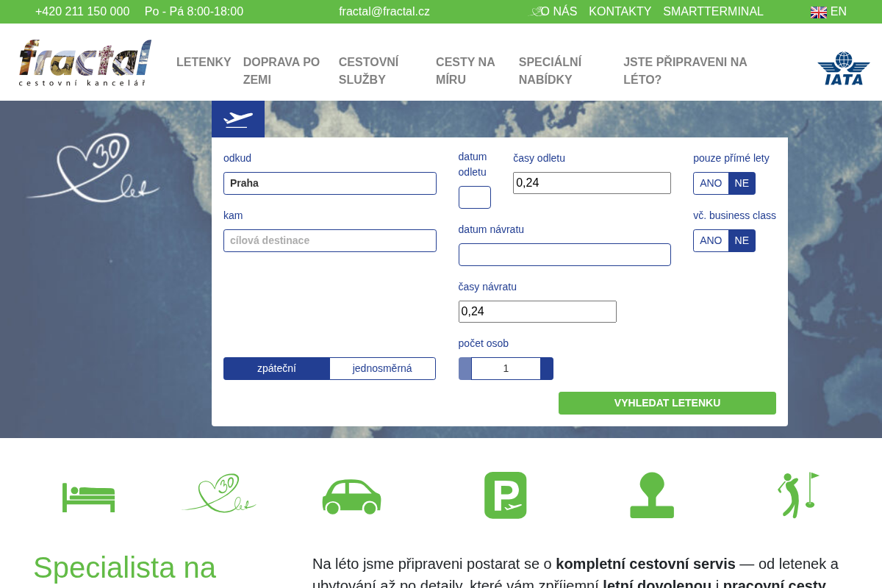The height and width of the screenshot is (588, 882).
Task: Open the datum odletu date field
Action: point(475,197)
